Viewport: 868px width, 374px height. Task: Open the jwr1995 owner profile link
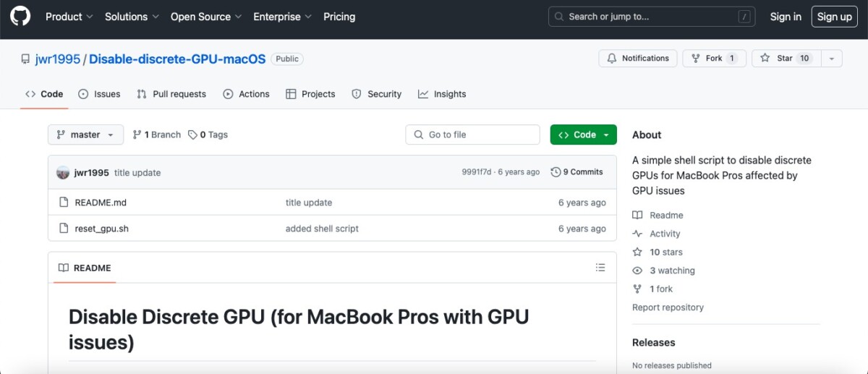(x=58, y=59)
